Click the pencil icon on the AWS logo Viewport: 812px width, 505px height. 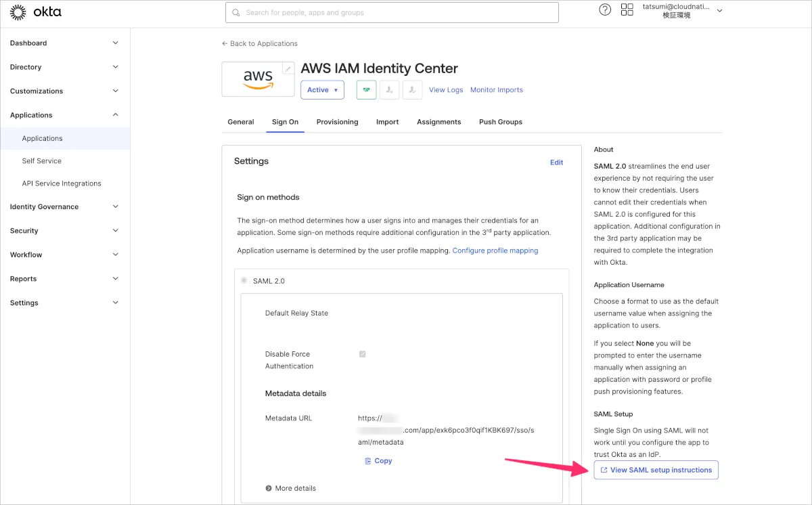tap(288, 68)
